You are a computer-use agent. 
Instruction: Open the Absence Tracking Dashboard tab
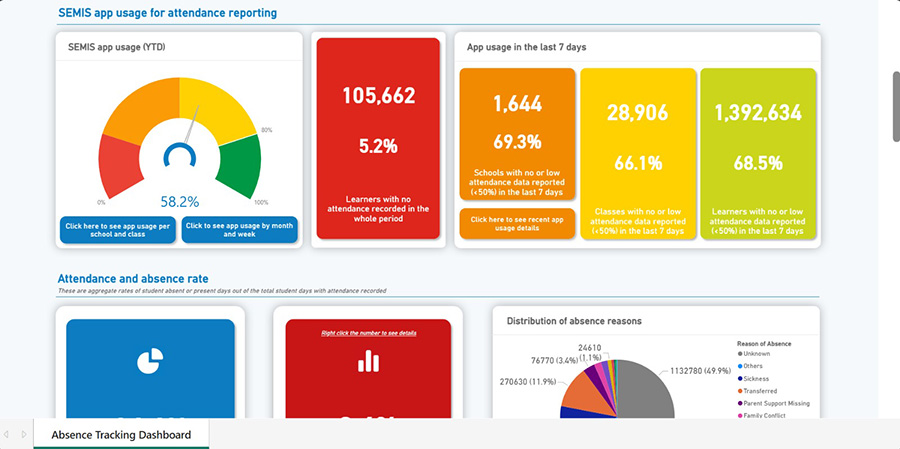click(121, 435)
